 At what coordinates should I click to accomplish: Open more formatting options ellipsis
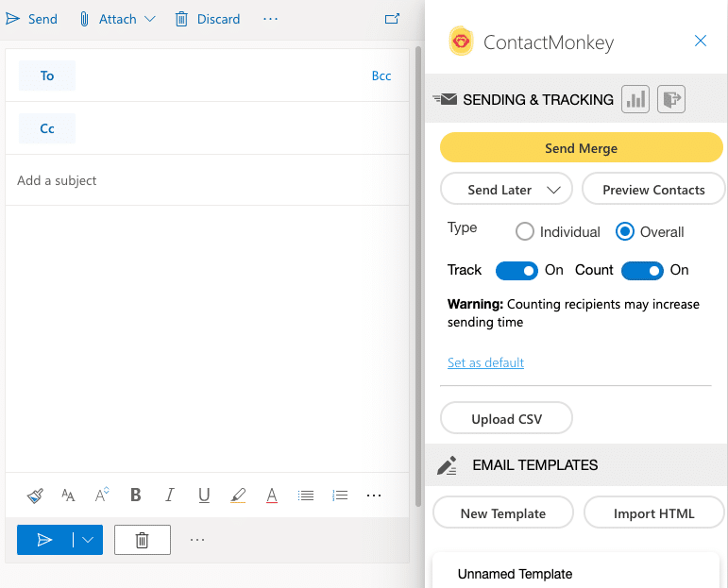pos(374,496)
